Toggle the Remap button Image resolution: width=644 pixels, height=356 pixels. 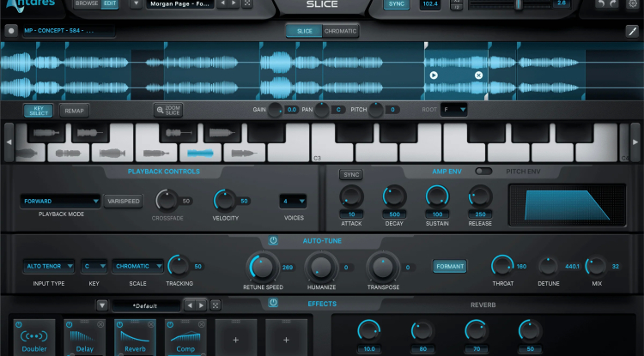click(x=75, y=111)
